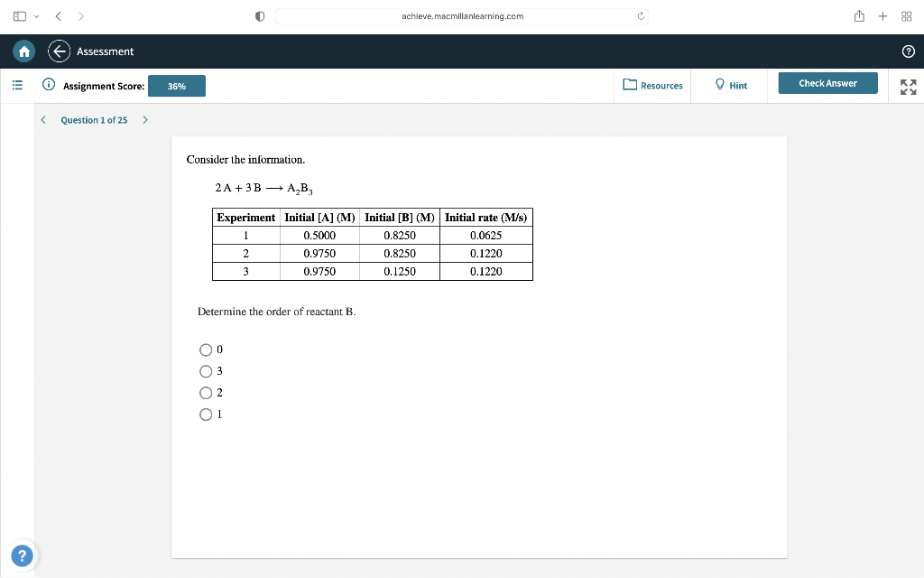Go to next question with right chevron
Viewport: 924px width, 578px height.
tap(145, 119)
